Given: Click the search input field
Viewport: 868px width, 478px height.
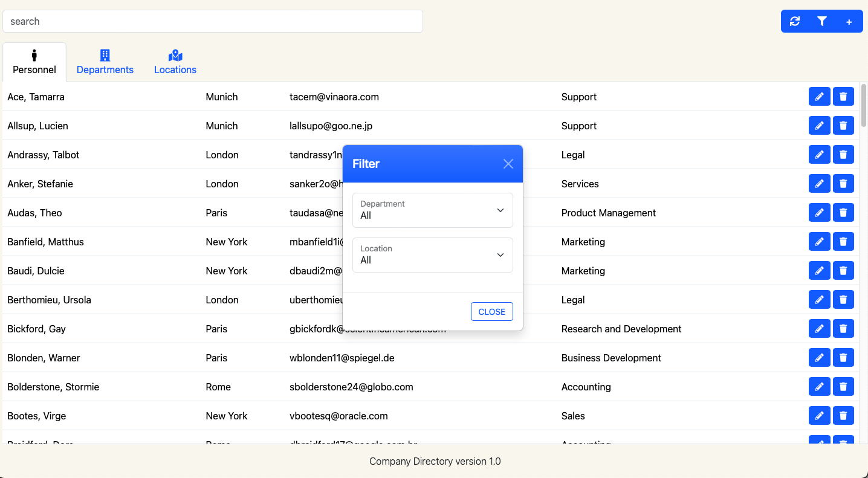Looking at the screenshot, I should click(x=212, y=21).
